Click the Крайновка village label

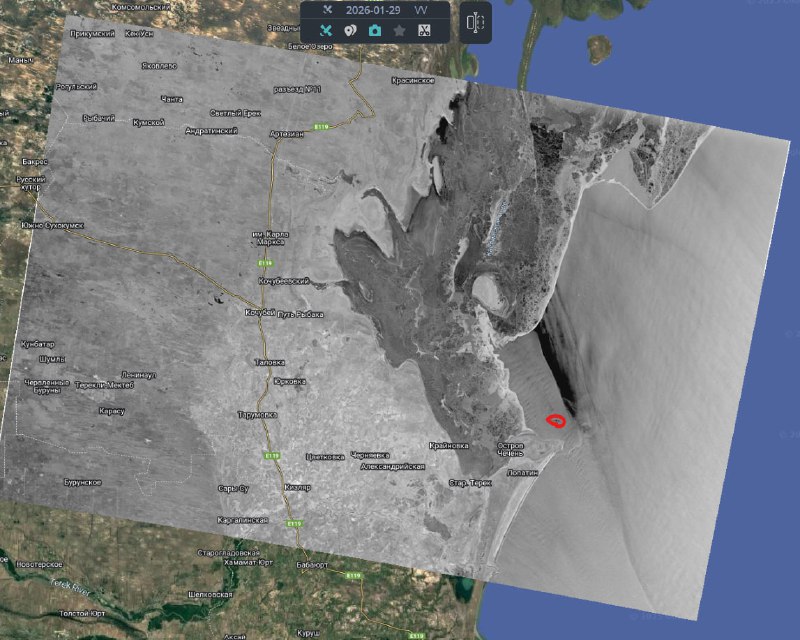[x=448, y=445]
